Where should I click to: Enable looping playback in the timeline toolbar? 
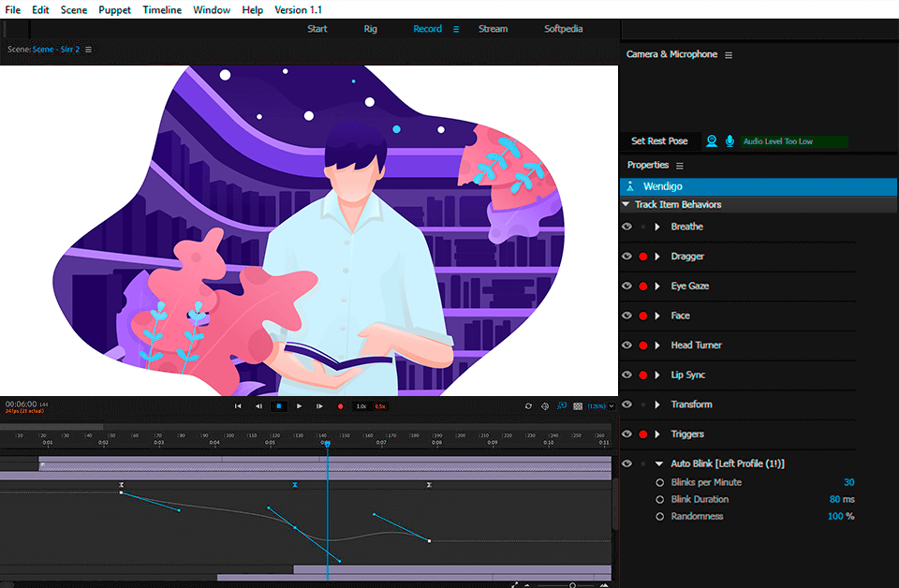coord(527,406)
